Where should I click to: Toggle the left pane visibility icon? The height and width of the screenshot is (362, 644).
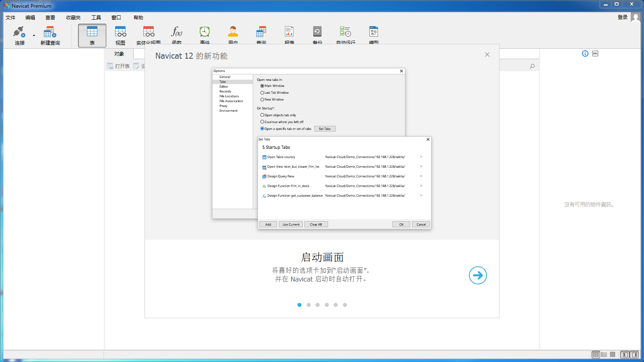tap(625, 354)
